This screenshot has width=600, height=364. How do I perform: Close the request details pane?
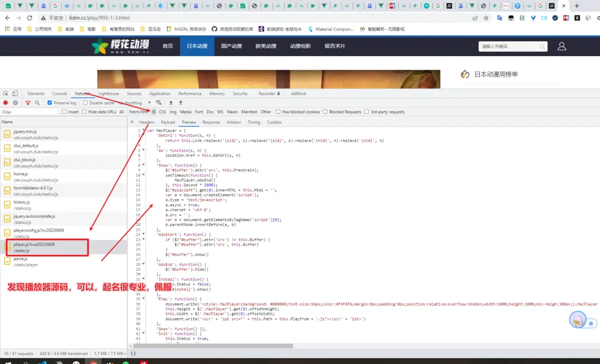(x=132, y=122)
